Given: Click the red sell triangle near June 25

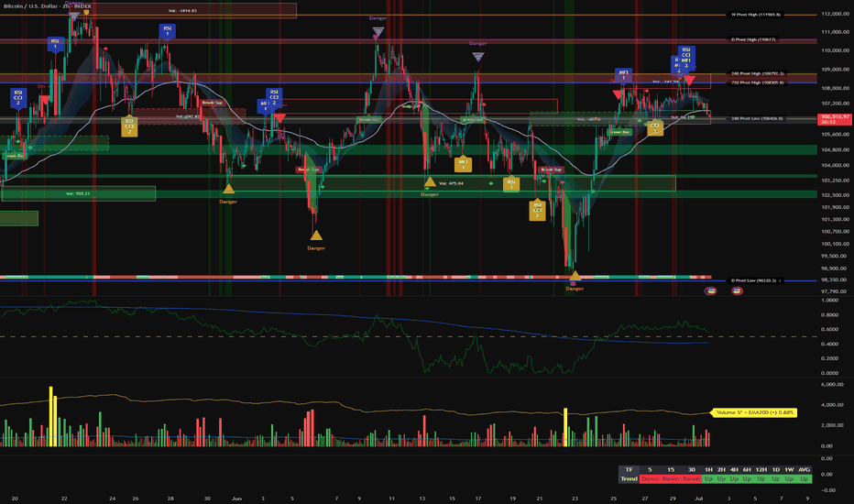Looking at the screenshot, I should click(x=617, y=94).
